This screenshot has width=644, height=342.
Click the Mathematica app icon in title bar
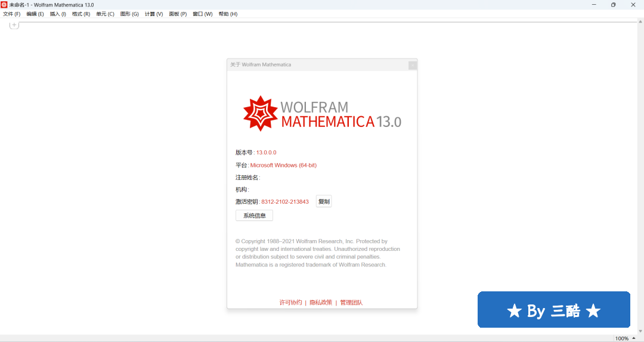pyautogui.click(x=4, y=5)
